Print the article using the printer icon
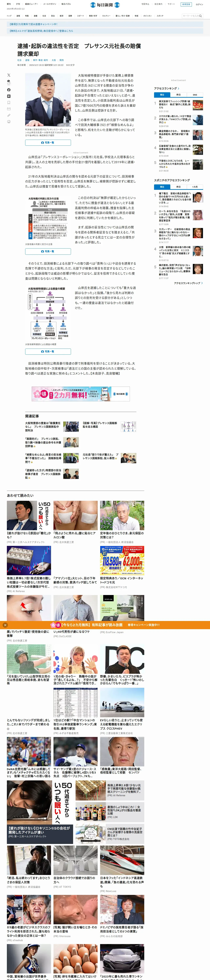This screenshot has width=210, height=980. [9, 122]
